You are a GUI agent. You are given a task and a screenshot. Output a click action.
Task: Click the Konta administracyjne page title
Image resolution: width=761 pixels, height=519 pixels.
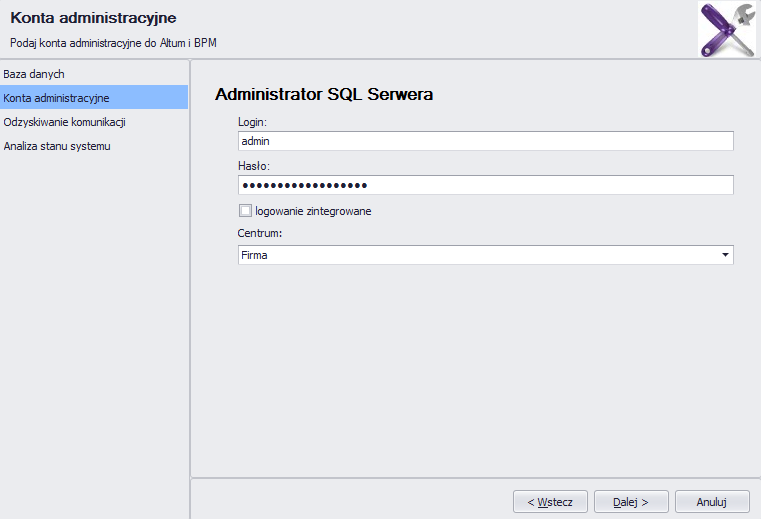[93, 17]
